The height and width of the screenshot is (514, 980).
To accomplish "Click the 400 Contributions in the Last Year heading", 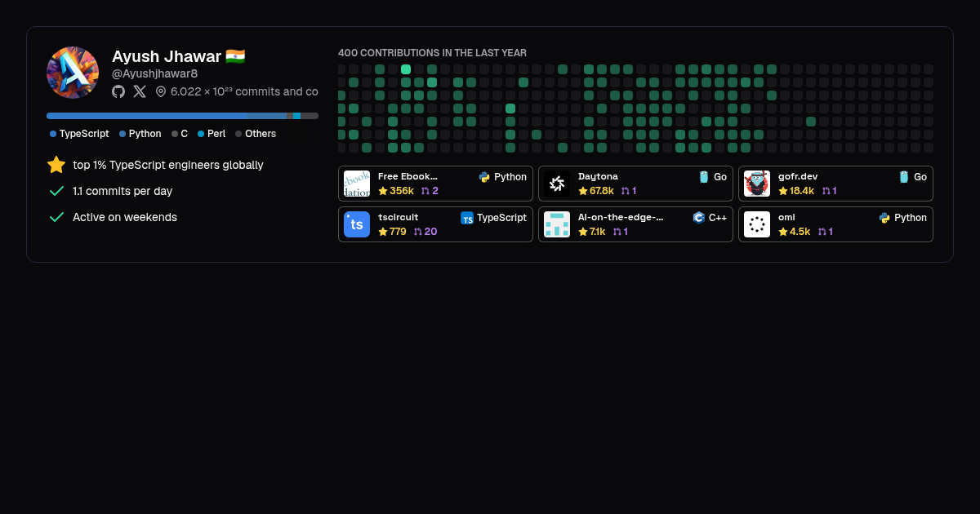I will coord(433,53).
